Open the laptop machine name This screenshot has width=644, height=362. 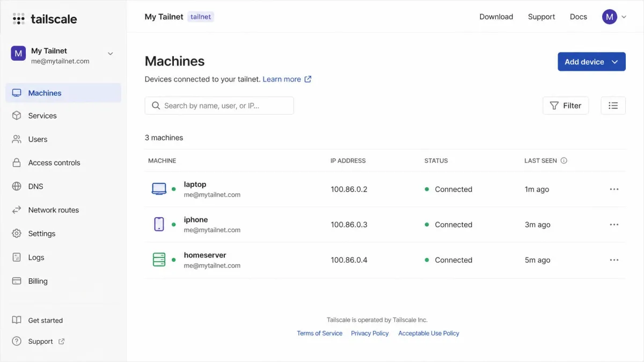pos(195,184)
